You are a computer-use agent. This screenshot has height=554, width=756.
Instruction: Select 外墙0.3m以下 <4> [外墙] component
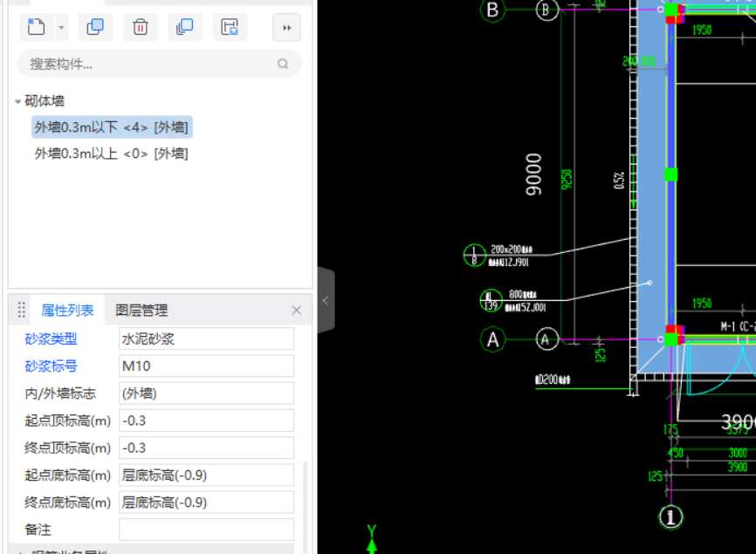point(112,127)
